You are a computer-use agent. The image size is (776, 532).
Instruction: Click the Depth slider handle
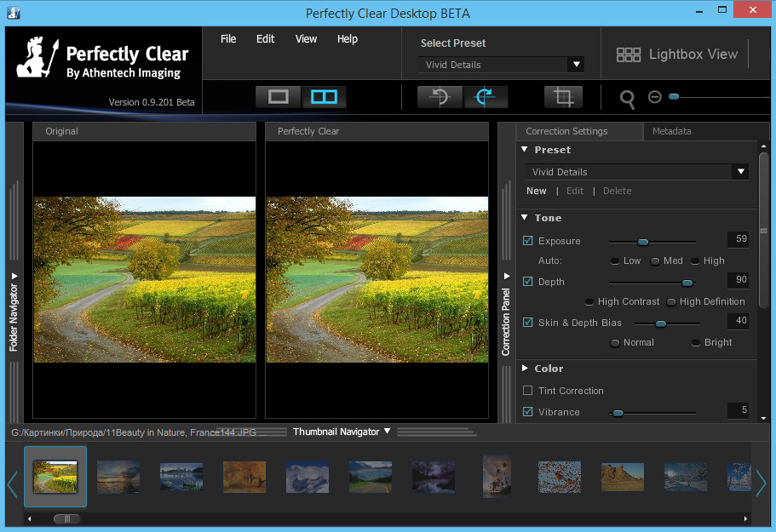(x=687, y=283)
